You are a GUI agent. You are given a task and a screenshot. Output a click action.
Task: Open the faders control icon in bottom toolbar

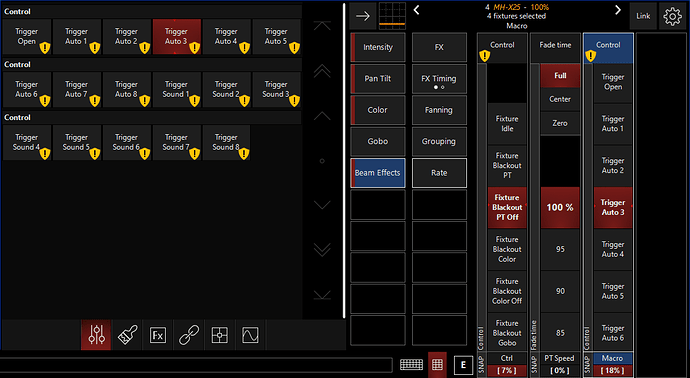(x=96, y=335)
